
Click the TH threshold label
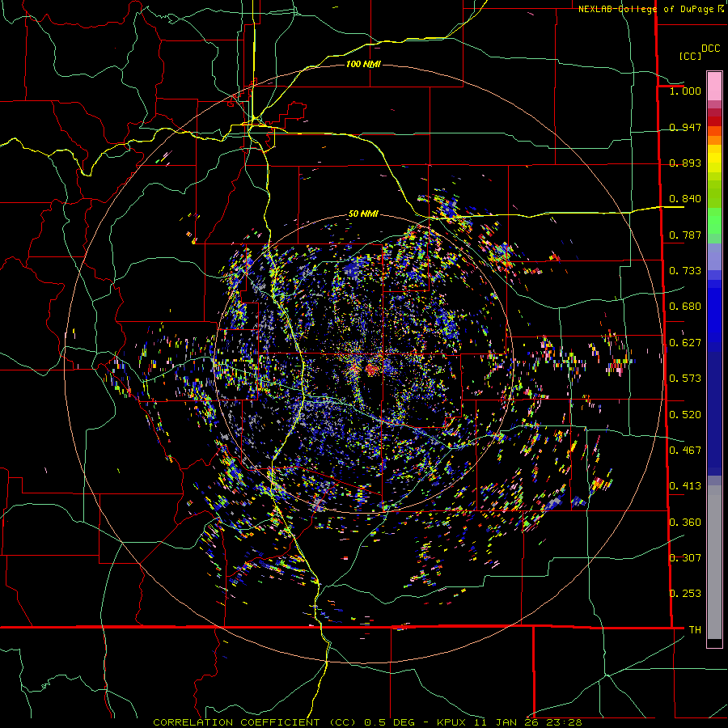tap(695, 630)
